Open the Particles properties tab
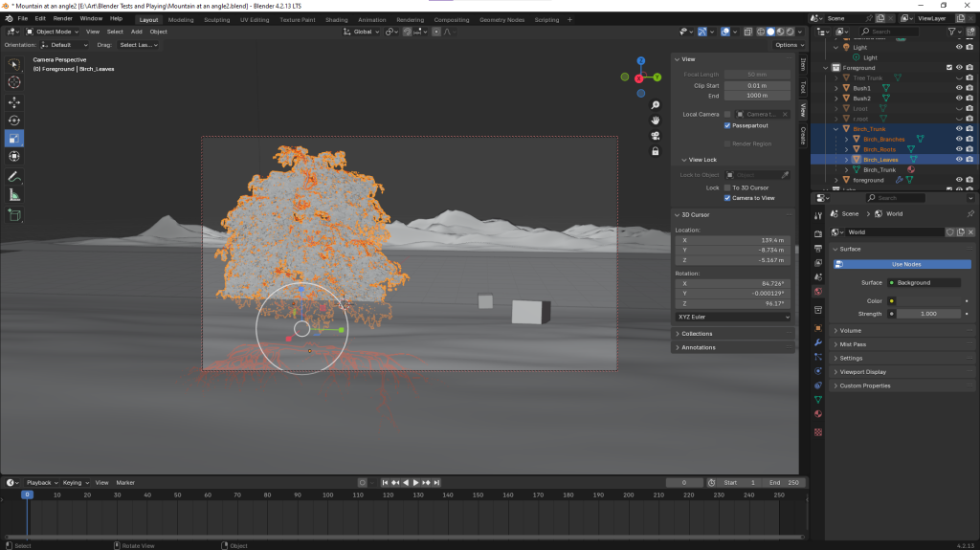Screen dimensions: 980x550 818,357
